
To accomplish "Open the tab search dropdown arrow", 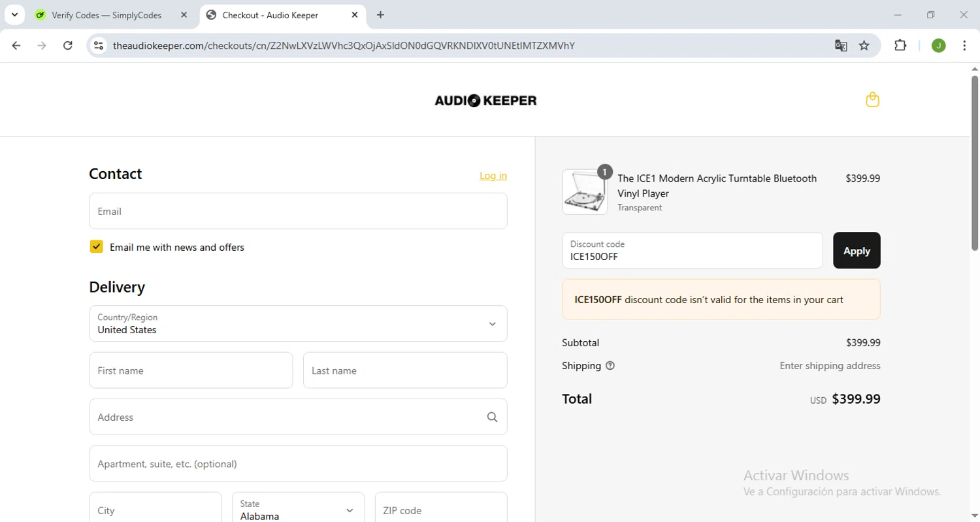I will [x=14, y=15].
